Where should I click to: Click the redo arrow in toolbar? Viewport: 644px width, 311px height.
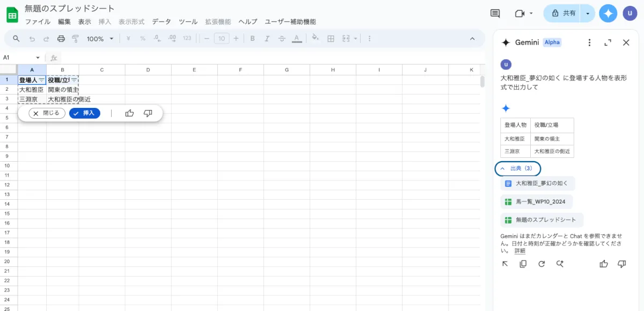coord(46,39)
